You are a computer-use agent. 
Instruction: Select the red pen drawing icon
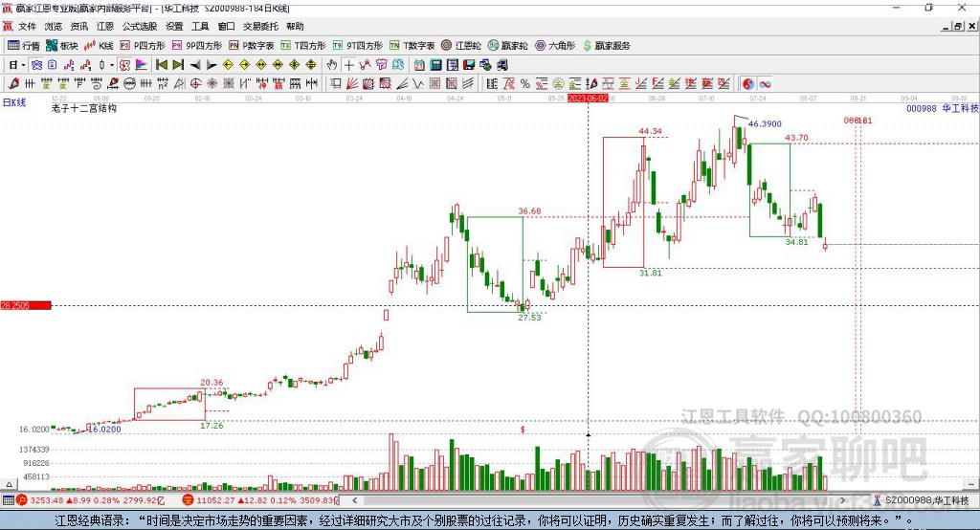[x=13, y=84]
